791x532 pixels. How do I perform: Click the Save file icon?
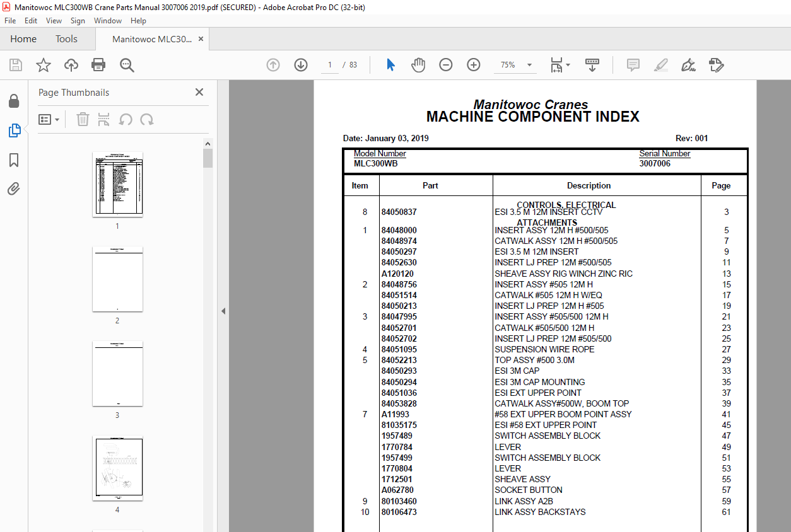point(16,65)
